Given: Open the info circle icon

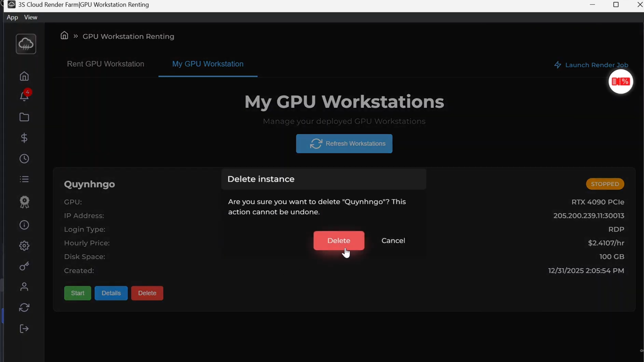Looking at the screenshot, I should coord(24,225).
